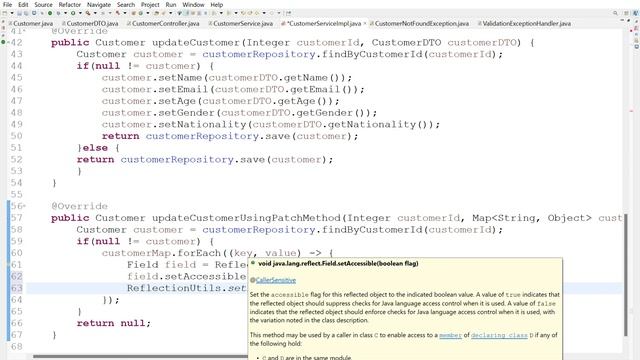Open the Run dropdown arrow
The image size is (640, 360).
(80, 13)
